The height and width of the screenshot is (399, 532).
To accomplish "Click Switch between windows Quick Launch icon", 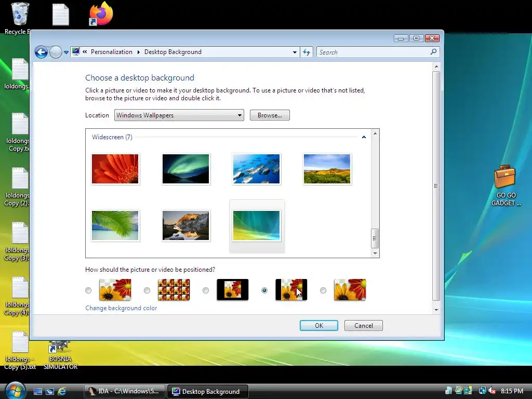I will click(x=50, y=391).
